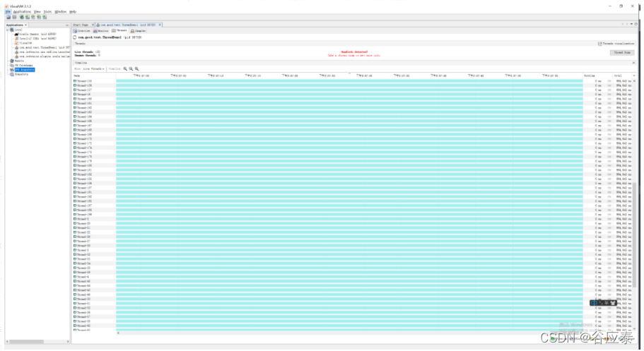644x351 pixels.
Task: Click the timeline horizontal scrollbar left arrow
Action: coord(118,333)
